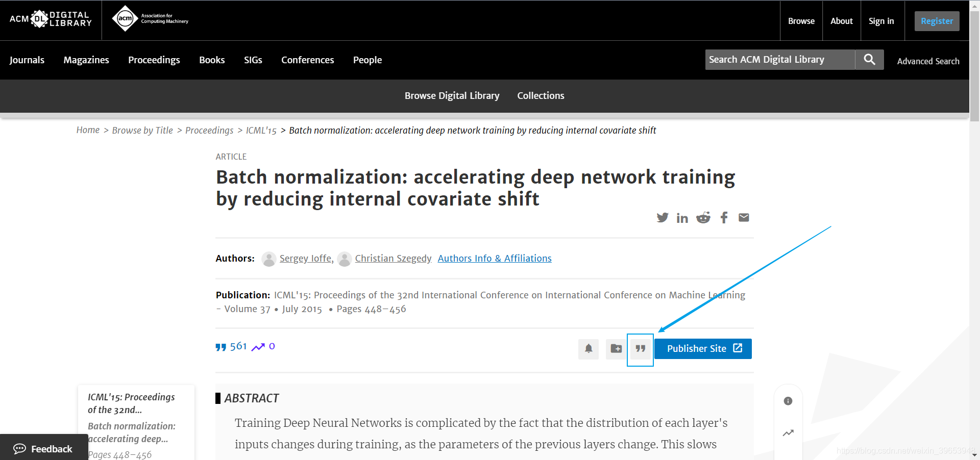This screenshot has width=980, height=460.
Task: Click Christian Szegedy's avatar icon
Action: click(x=345, y=259)
